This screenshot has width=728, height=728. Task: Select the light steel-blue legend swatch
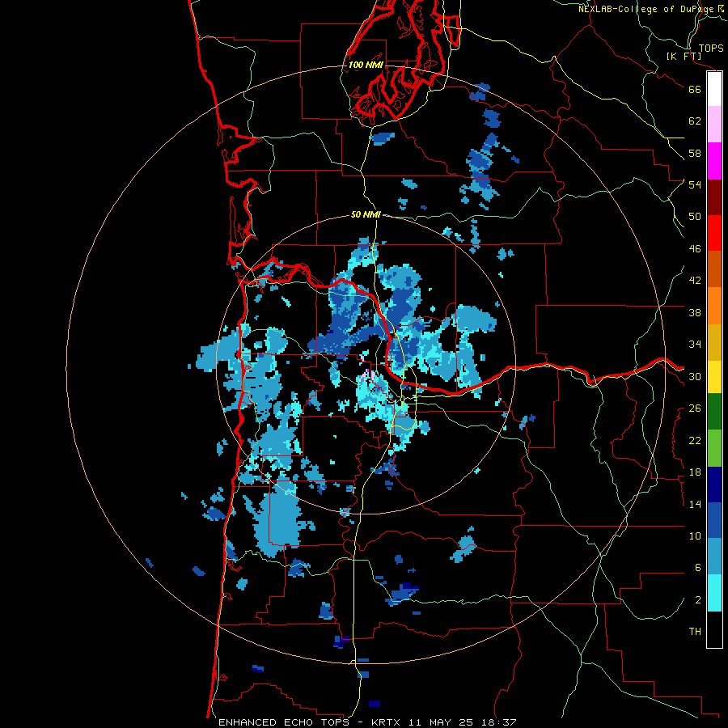[x=714, y=557]
